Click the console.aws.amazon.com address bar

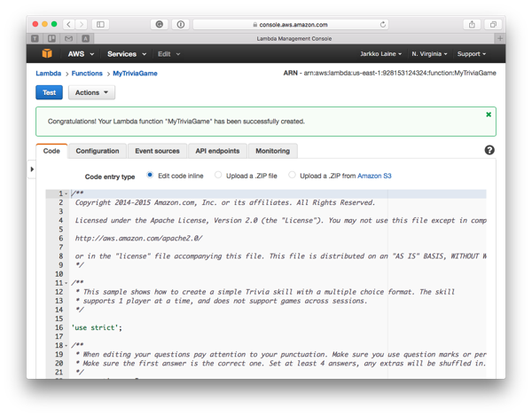[x=291, y=25]
